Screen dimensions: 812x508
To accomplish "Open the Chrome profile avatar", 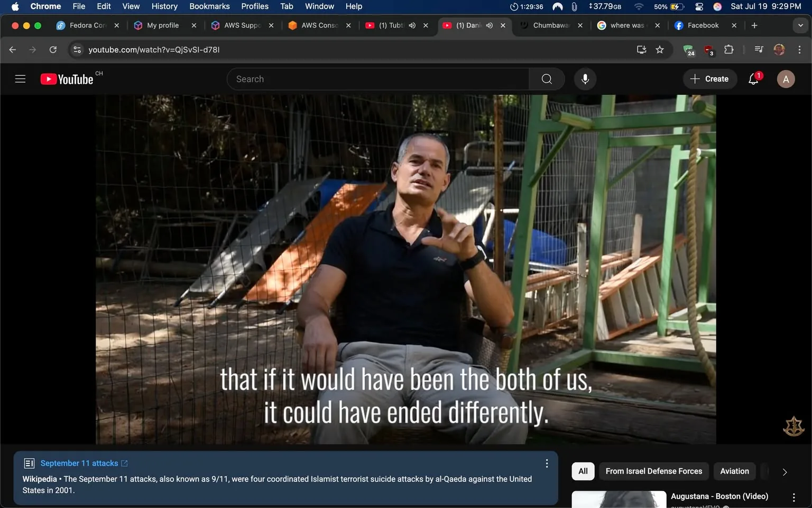I will [x=779, y=49].
